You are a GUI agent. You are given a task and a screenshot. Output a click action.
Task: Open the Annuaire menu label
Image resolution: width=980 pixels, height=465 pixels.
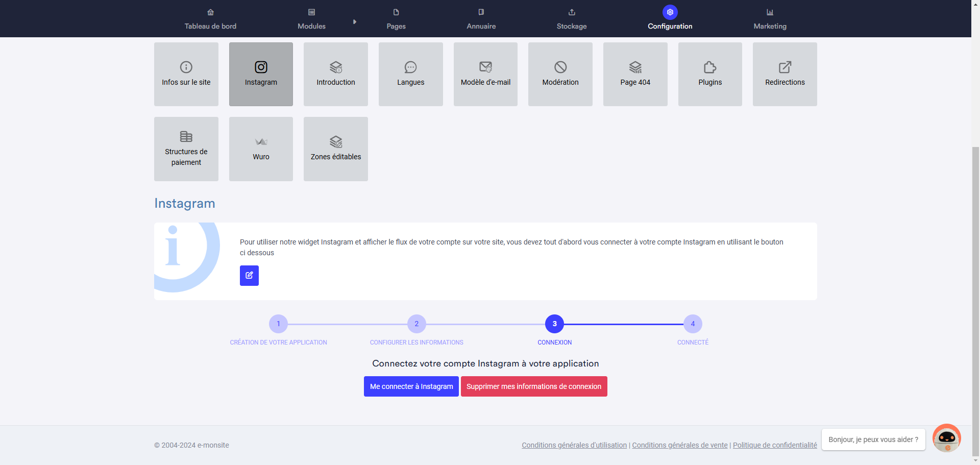481,26
